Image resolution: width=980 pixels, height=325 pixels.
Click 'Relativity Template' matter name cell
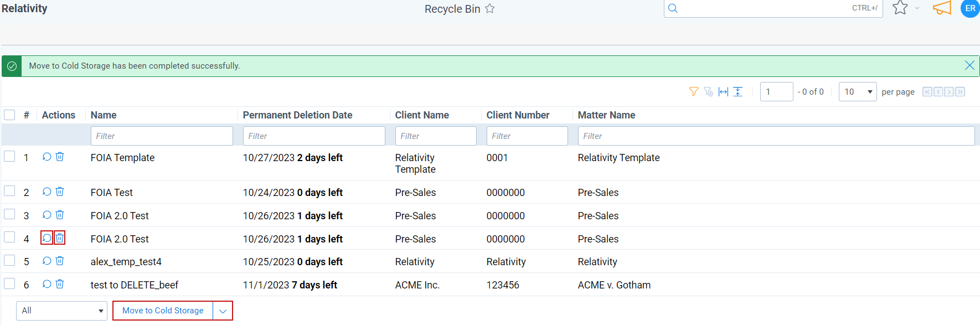pos(618,158)
